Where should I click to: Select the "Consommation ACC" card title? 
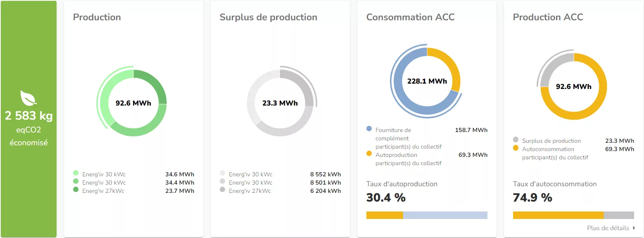[410, 17]
